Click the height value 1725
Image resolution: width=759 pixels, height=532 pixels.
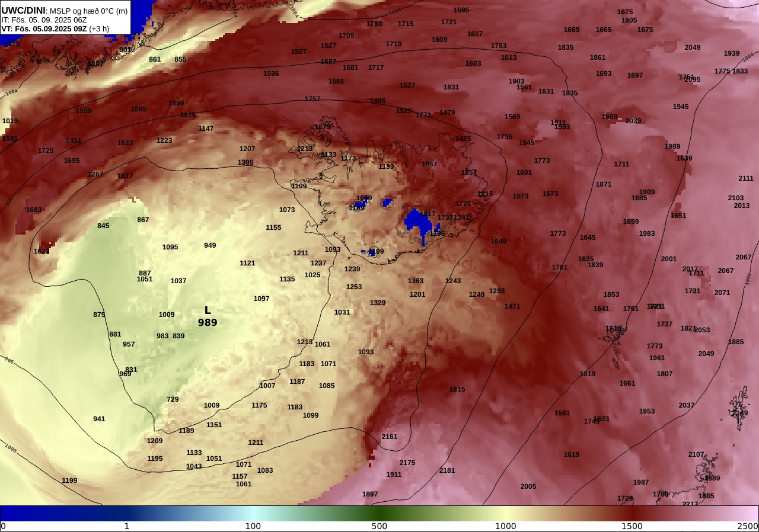click(46, 150)
